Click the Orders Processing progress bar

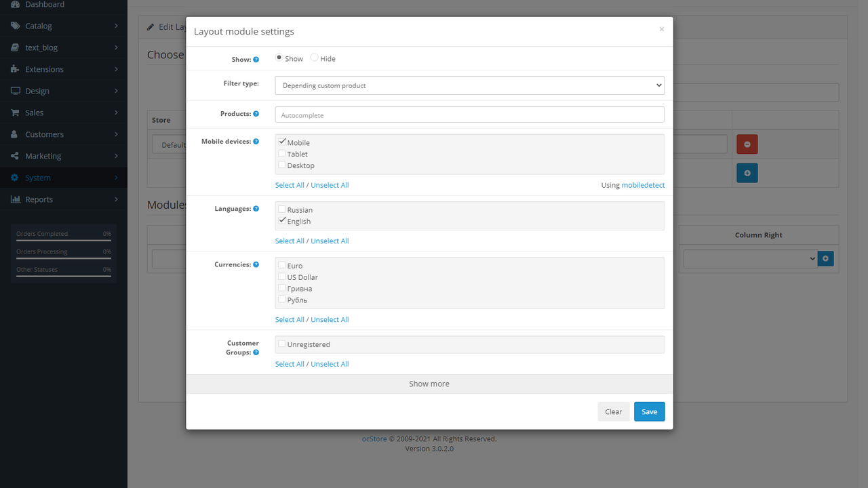point(64,258)
